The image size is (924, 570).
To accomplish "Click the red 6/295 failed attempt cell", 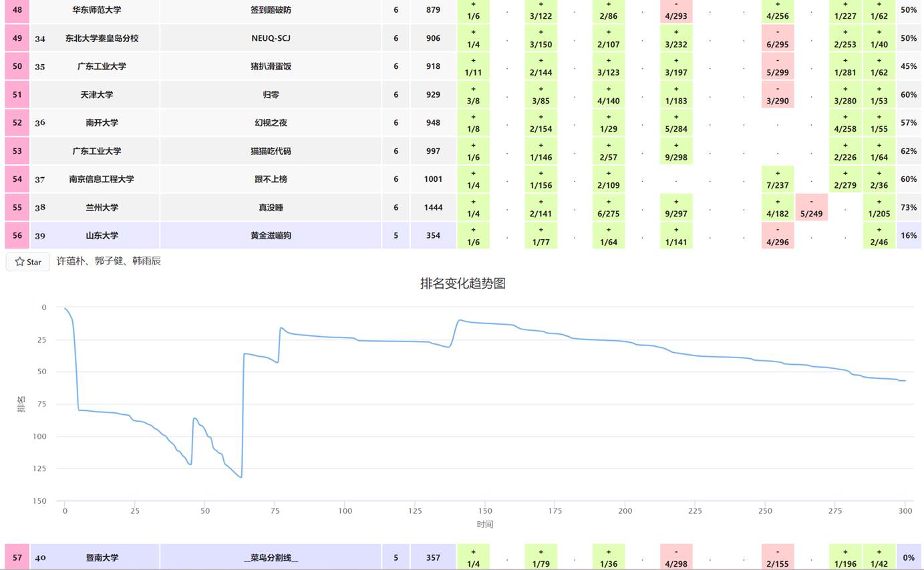I will pyautogui.click(x=777, y=38).
